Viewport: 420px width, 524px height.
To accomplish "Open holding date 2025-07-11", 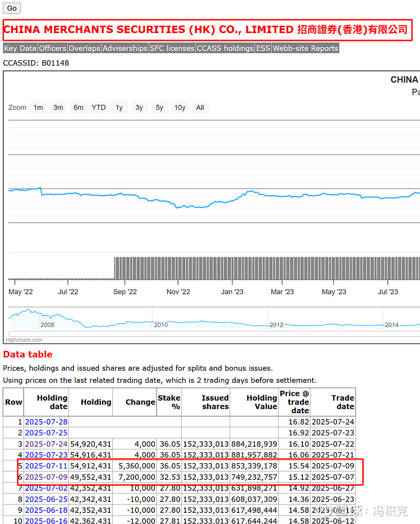I will (46, 466).
